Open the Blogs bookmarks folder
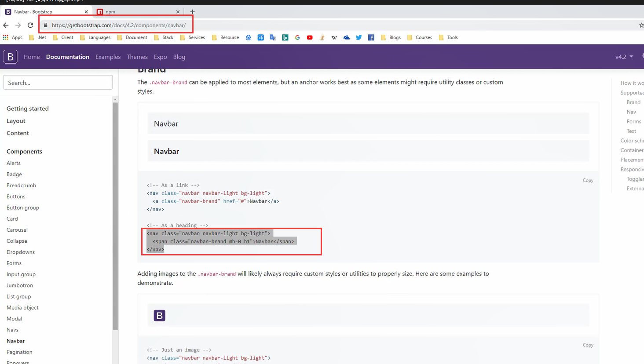The height and width of the screenshot is (364, 644). (x=391, y=37)
